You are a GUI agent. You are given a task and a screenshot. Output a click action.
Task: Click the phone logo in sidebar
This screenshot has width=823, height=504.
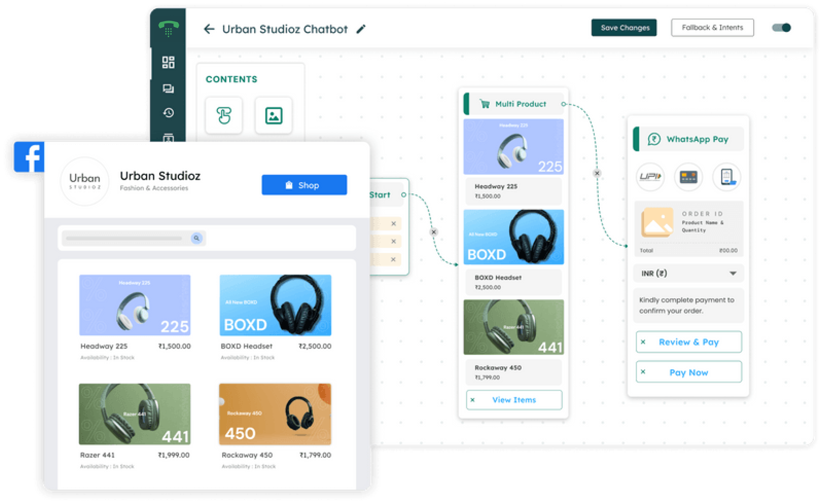(168, 28)
